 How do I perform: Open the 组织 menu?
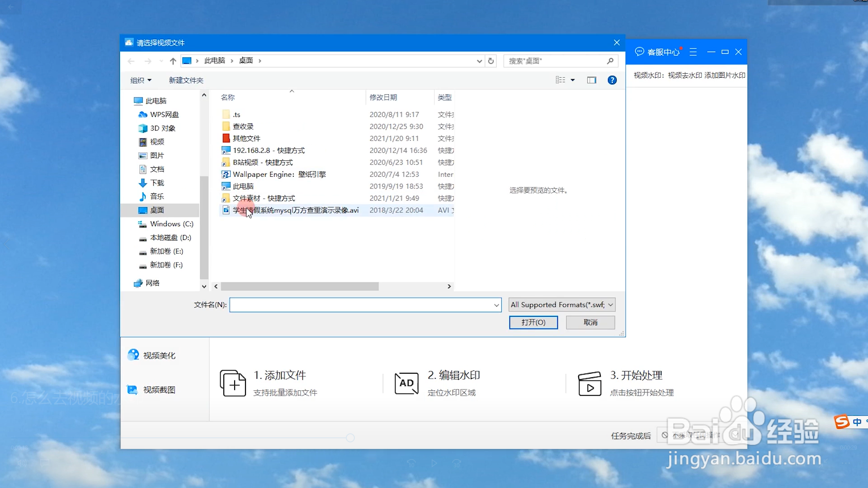(141, 80)
